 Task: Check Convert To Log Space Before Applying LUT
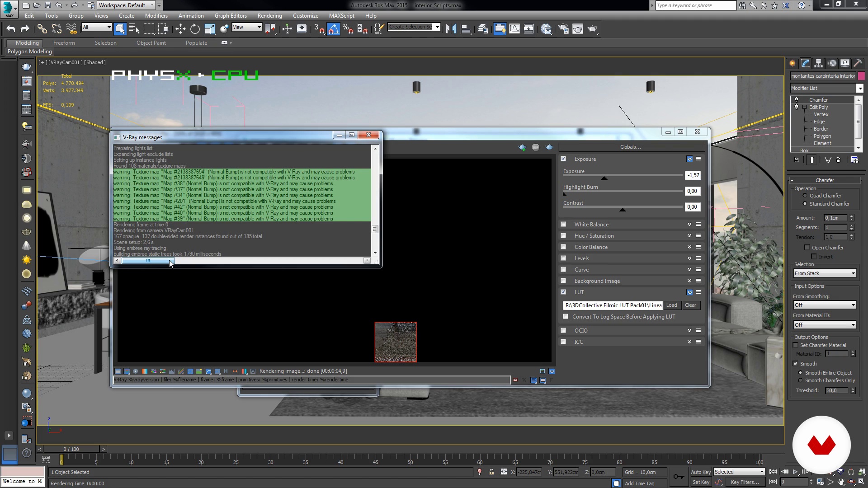(566, 317)
